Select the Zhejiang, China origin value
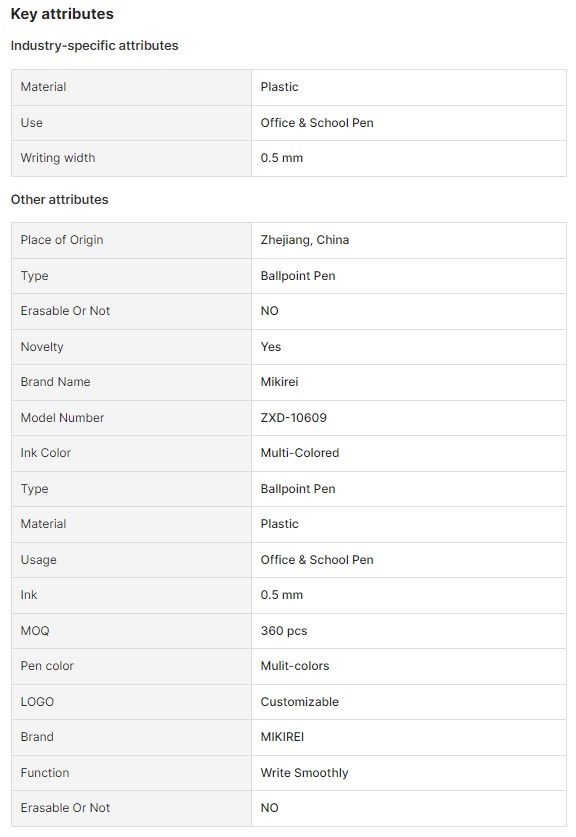Viewport: 576px width, 837px height. (x=305, y=240)
